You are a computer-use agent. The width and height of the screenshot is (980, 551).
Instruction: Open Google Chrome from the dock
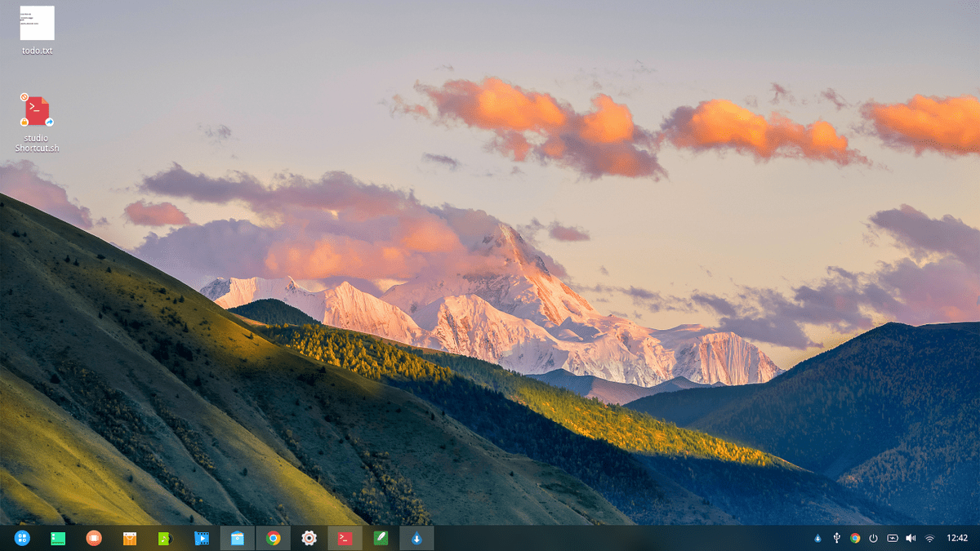click(x=273, y=538)
